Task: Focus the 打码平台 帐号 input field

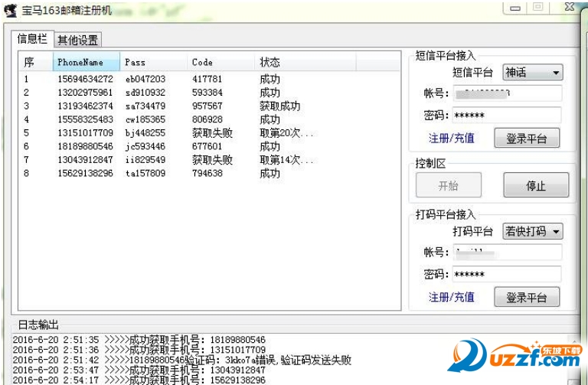Action: click(x=507, y=253)
